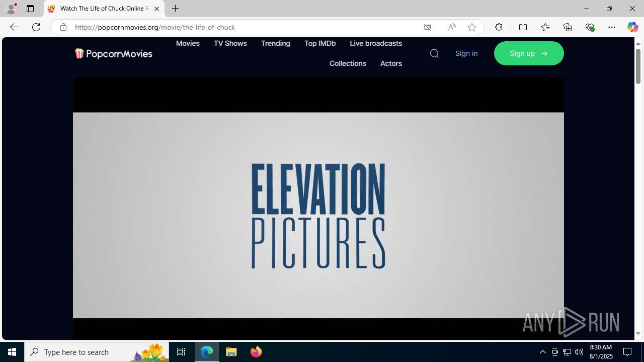Open the browser profile avatar
Screen dimensions: 644x362
click(x=11, y=9)
